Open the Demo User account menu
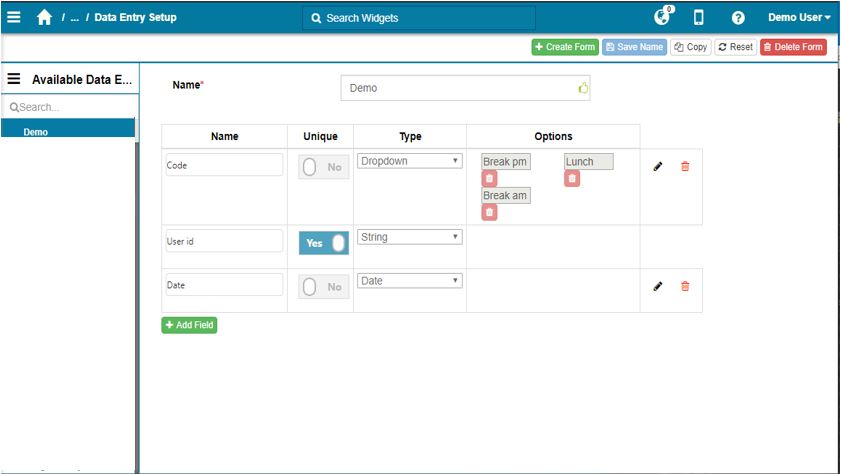This screenshot has height=474, width=841. coord(798,17)
